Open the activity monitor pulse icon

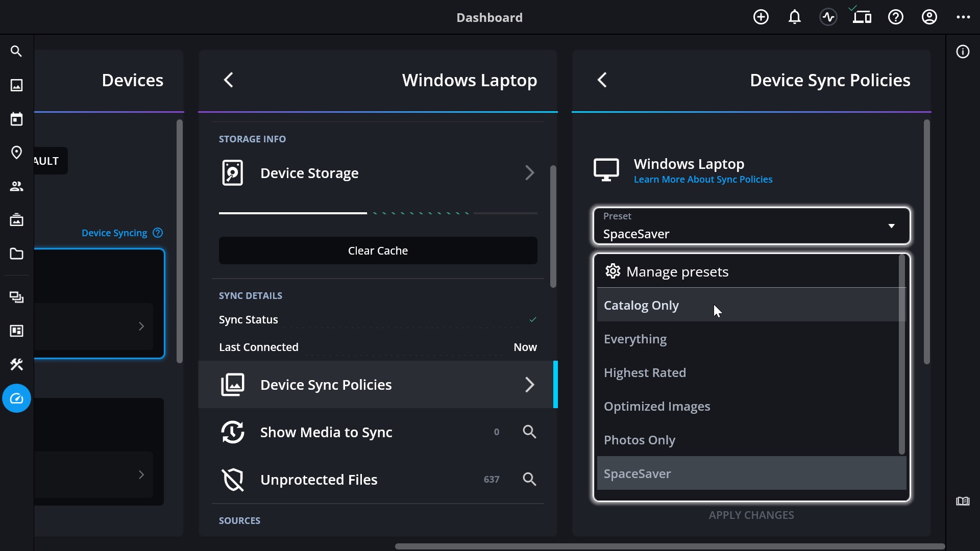pos(828,17)
